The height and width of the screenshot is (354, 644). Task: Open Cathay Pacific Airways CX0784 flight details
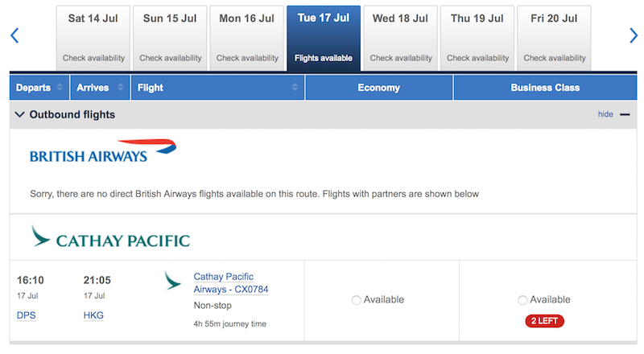click(231, 283)
